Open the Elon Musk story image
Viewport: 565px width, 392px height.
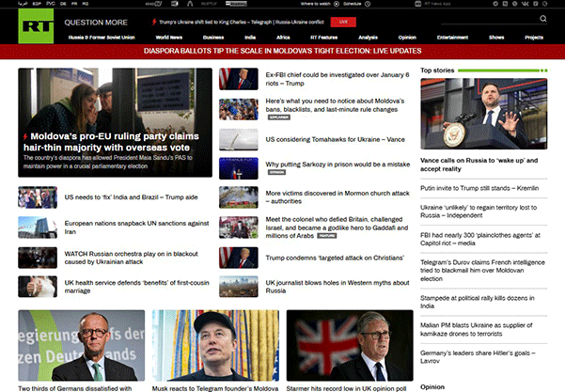[215, 344]
